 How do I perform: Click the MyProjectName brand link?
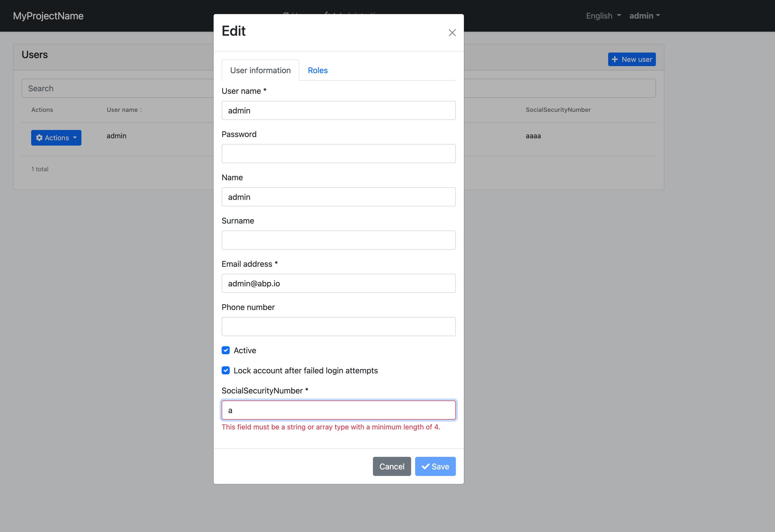48,16
